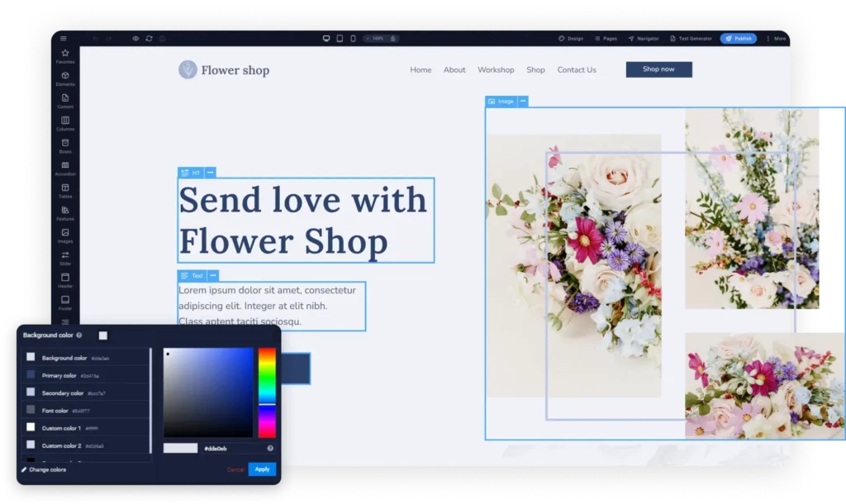846x504 pixels.
Task: Open the Elements panel in the sidebar
Action: coord(65,78)
